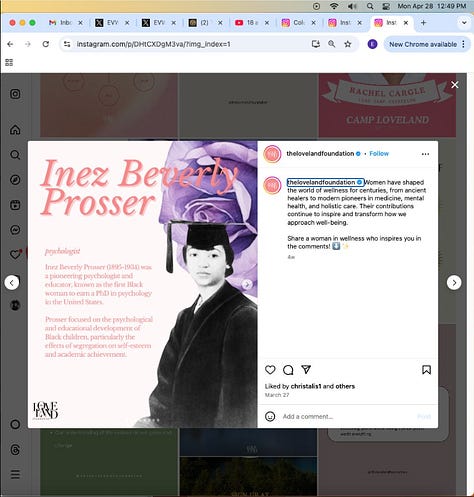Focus the Add a comment field
The image size is (474, 497).
click(347, 416)
